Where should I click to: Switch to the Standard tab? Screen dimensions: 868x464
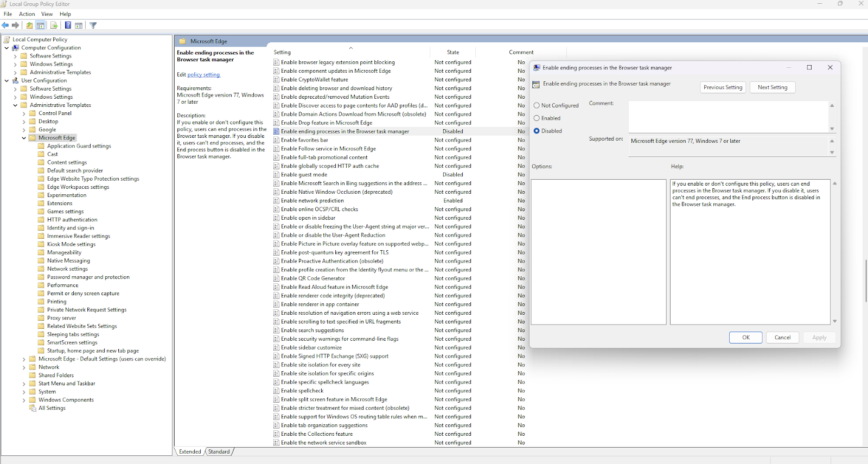click(219, 452)
